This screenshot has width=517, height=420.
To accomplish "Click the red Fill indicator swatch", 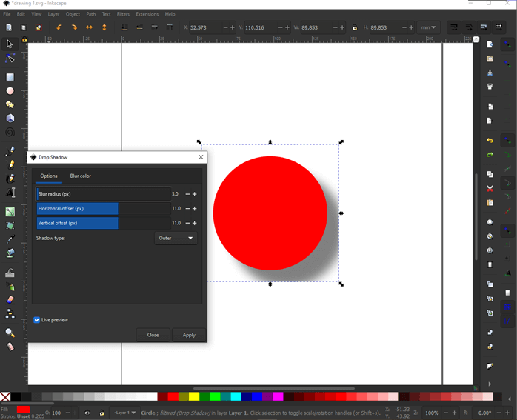I will point(24,410).
